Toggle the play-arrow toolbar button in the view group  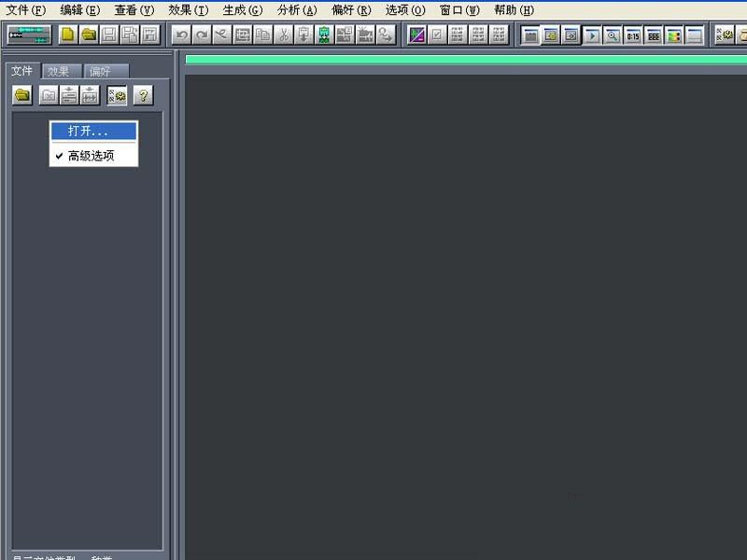pos(592,35)
